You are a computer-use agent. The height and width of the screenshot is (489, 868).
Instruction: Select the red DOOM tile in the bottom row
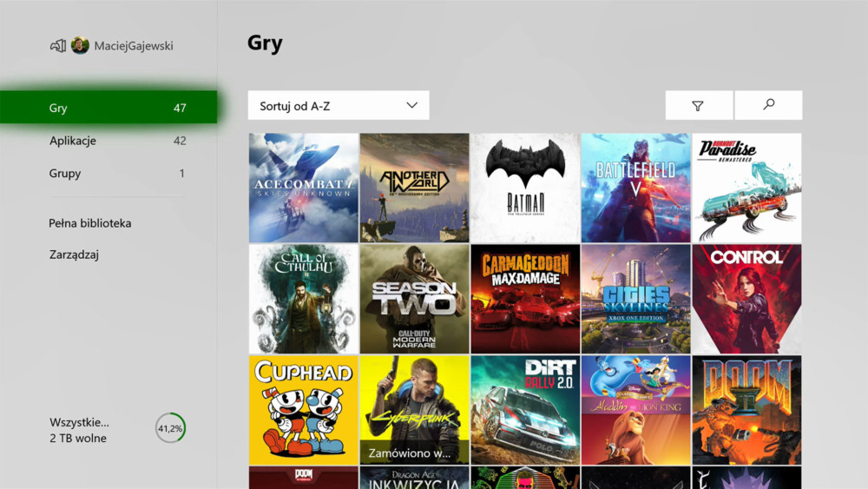coord(303,478)
